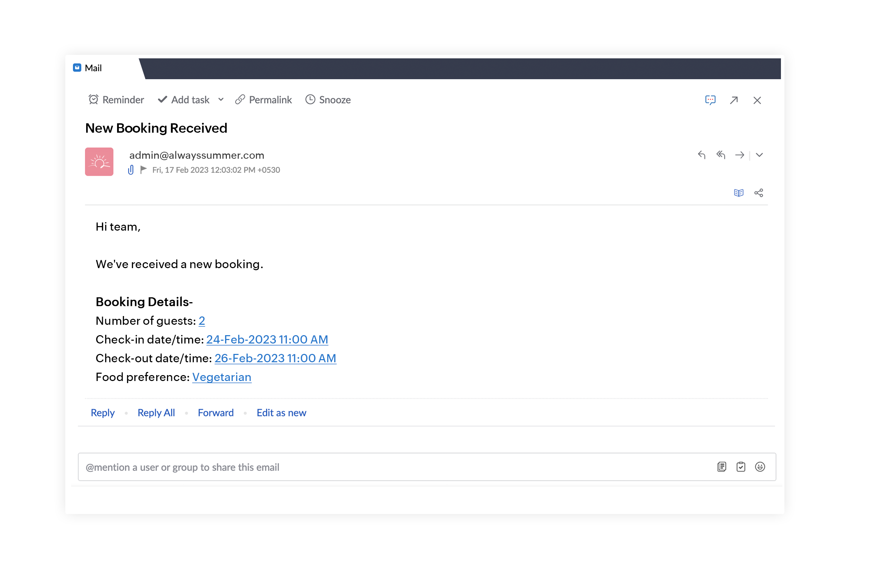Viewport: 873px width, 588px height.
Task: Open the attachment paperclip icon
Action: coord(131,170)
